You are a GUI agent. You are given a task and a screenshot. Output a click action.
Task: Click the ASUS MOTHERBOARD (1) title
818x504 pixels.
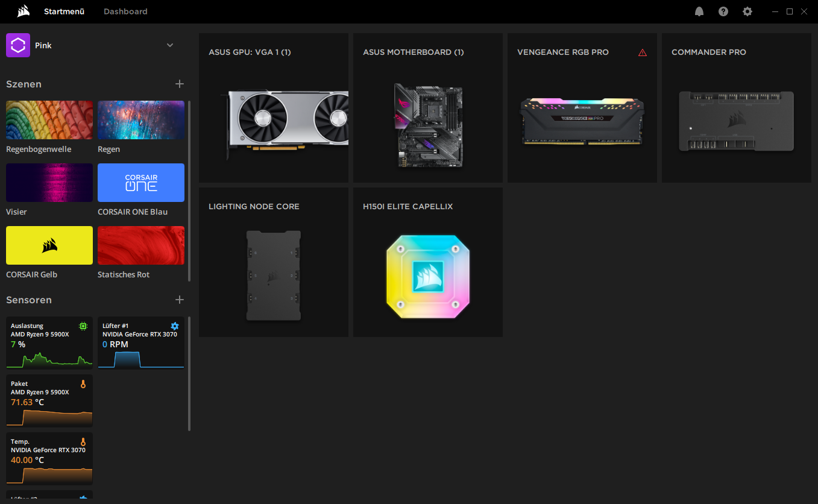414,52
